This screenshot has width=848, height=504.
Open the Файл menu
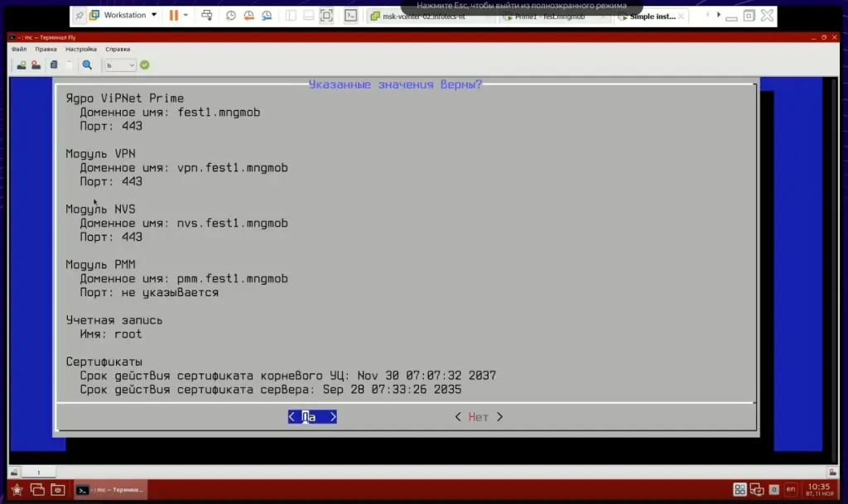click(x=19, y=49)
